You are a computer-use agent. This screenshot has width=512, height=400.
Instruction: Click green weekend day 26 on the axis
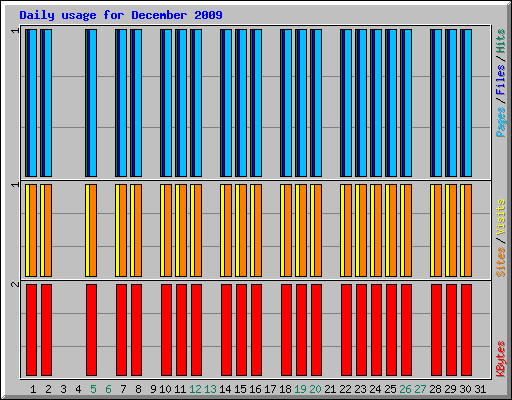[405, 389]
